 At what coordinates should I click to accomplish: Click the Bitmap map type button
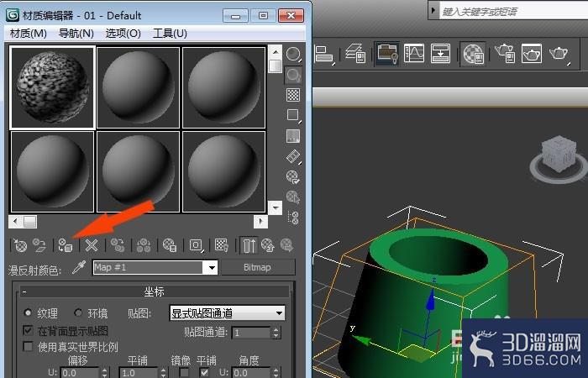[x=257, y=267]
